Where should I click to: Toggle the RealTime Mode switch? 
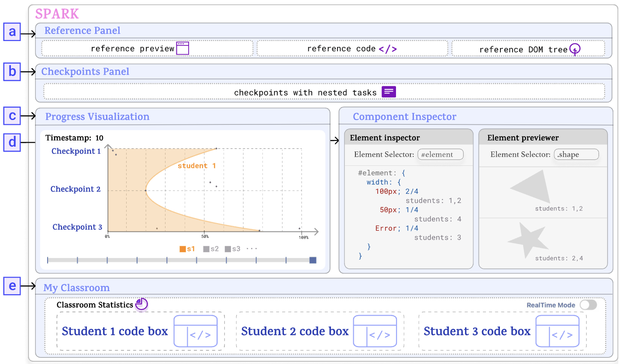coord(588,305)
